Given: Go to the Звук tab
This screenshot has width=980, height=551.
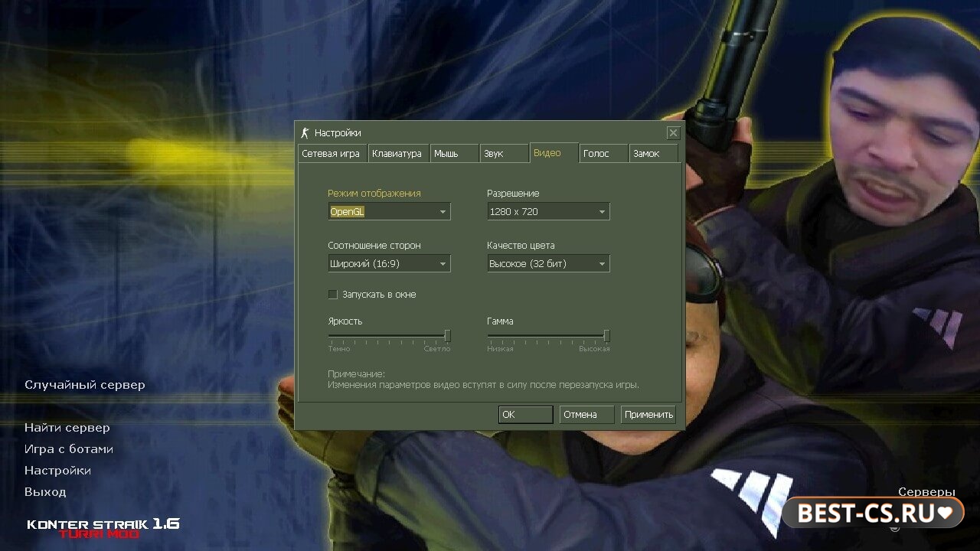Looking at the screenshot, I should [x=504, y=153].
